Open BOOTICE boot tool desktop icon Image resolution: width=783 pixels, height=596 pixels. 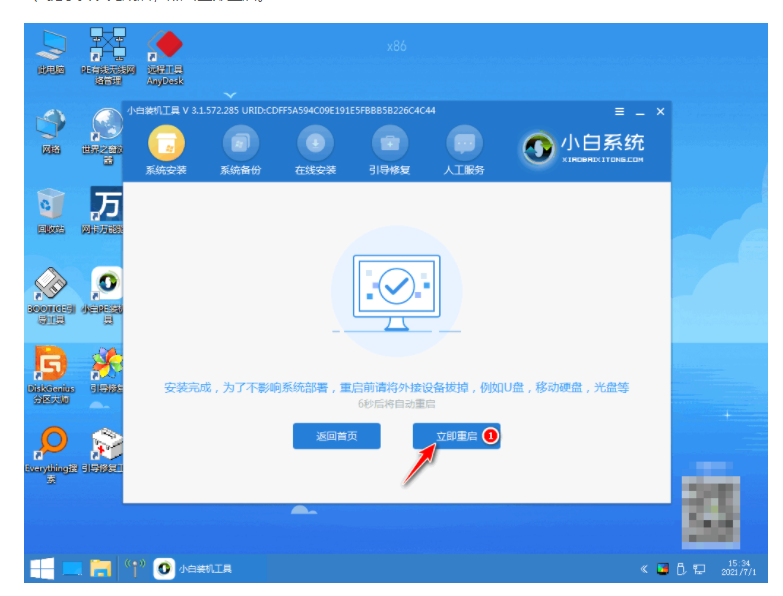(51, 290)
